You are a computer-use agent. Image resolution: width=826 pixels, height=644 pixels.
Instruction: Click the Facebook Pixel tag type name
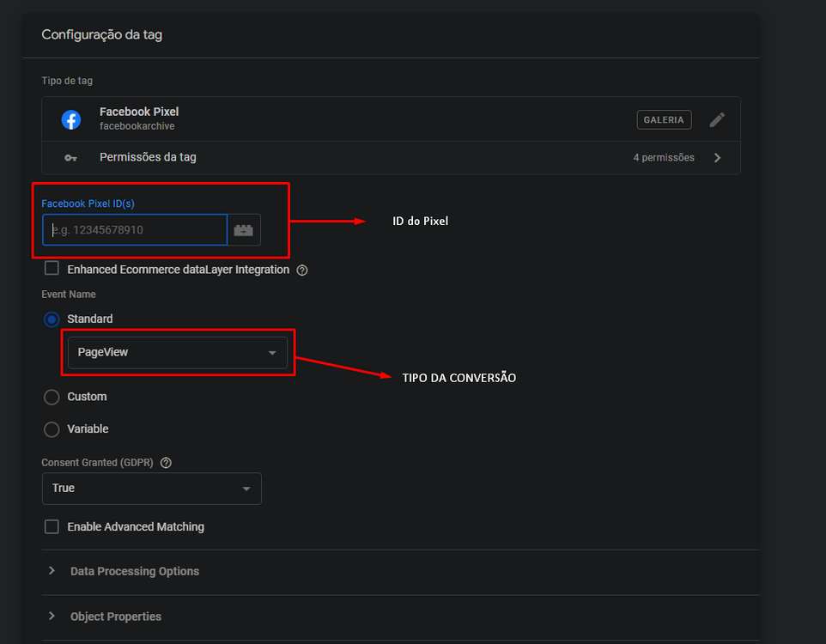139,112
